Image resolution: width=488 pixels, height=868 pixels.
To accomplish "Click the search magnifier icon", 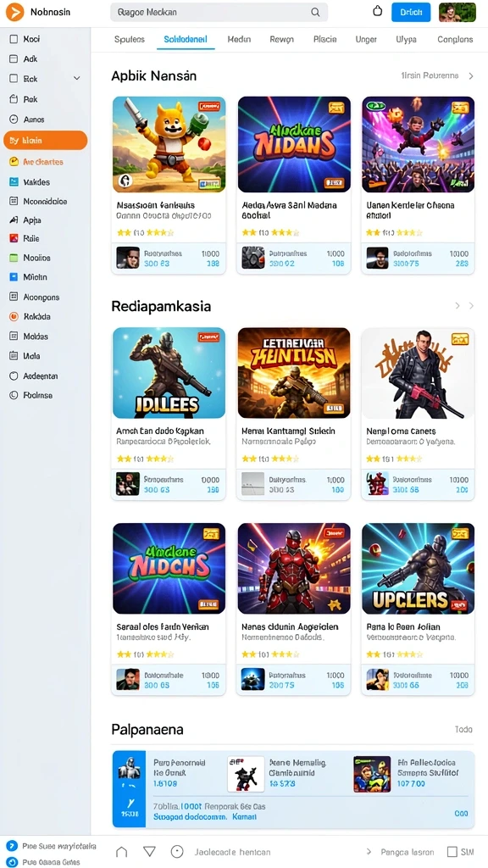I will [x=315, y=12].
